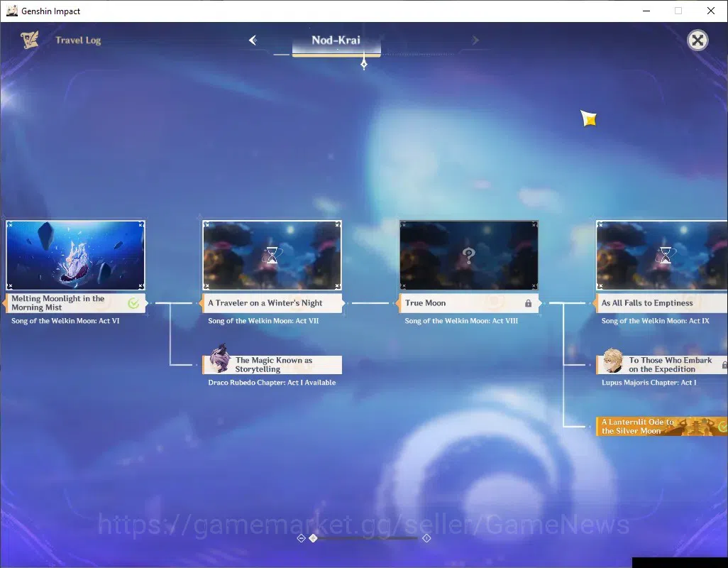Click Song of the Welkin Moon: Act VII

[263, 321]
